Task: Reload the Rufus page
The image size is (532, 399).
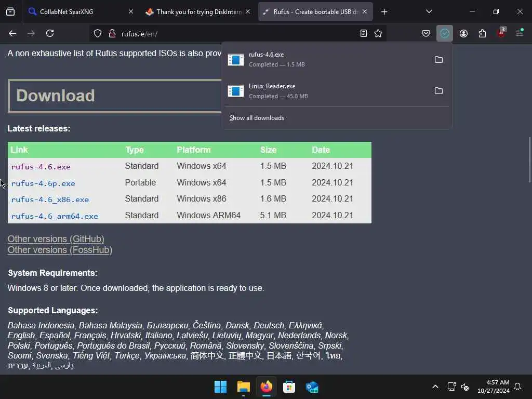Action: (x=50, y=33)
